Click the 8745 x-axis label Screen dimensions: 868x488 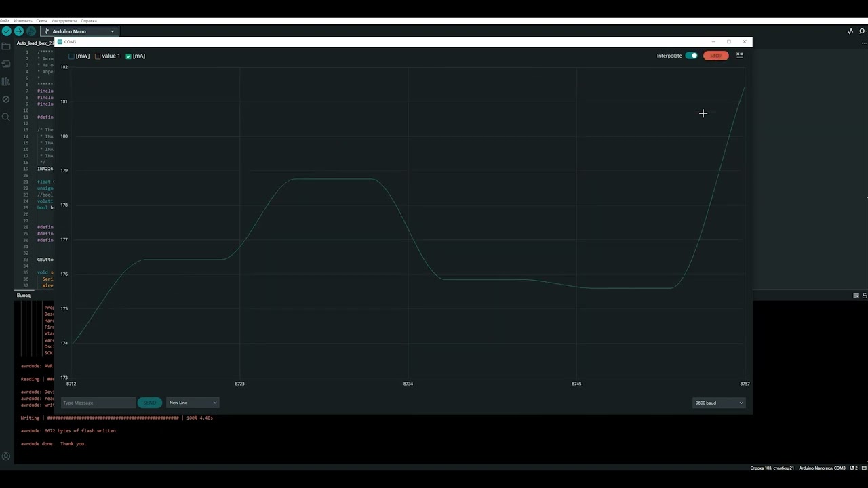576,384
